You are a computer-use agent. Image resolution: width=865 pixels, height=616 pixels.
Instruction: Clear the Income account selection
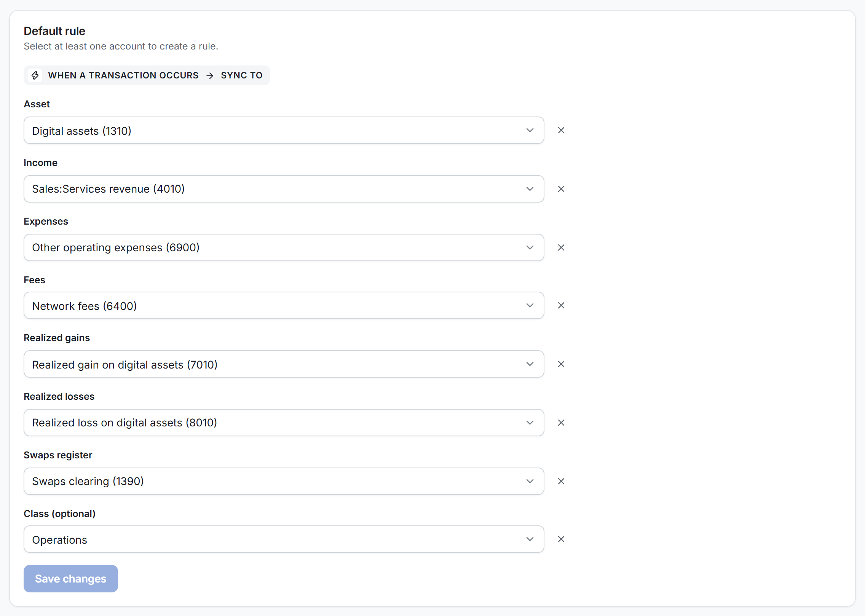tap(561, 189)
